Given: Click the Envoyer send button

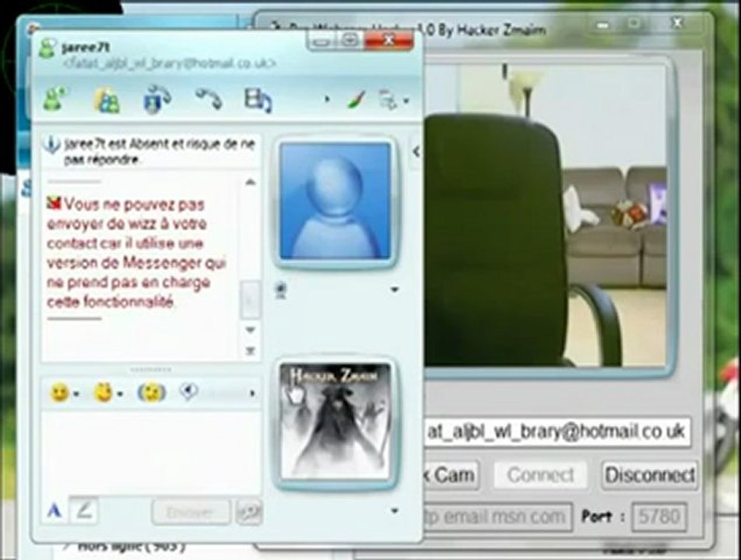Looking at the screenshot, I should pos(191,513).
